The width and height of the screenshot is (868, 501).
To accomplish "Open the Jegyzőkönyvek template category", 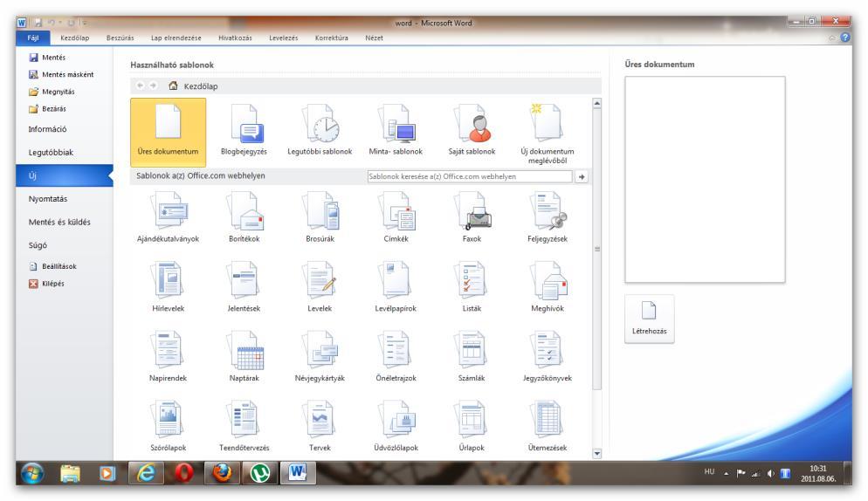I will click(548, 356).
